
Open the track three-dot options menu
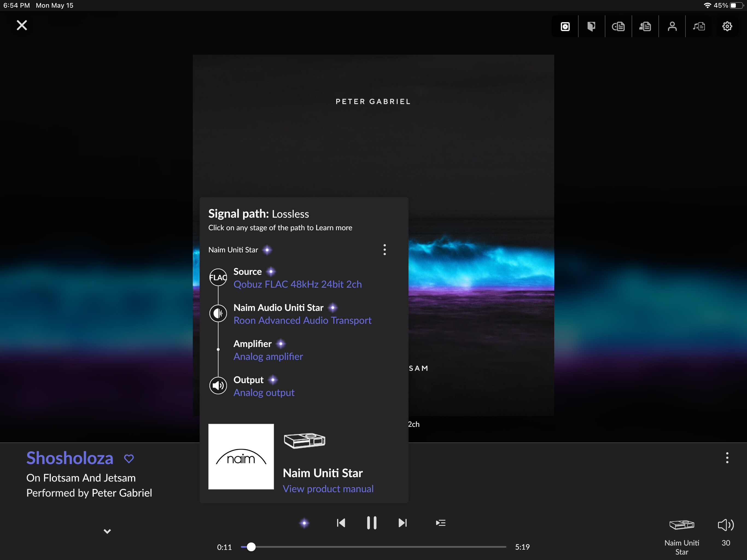coord(727,458)
